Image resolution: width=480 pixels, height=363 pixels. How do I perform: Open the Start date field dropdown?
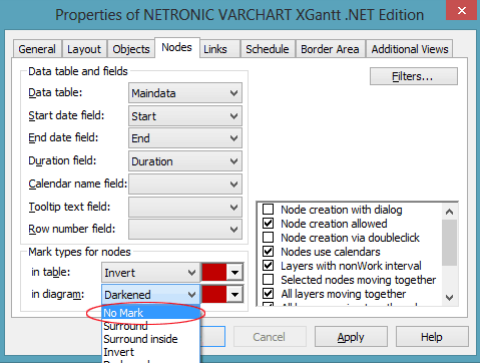click(185, 116)
